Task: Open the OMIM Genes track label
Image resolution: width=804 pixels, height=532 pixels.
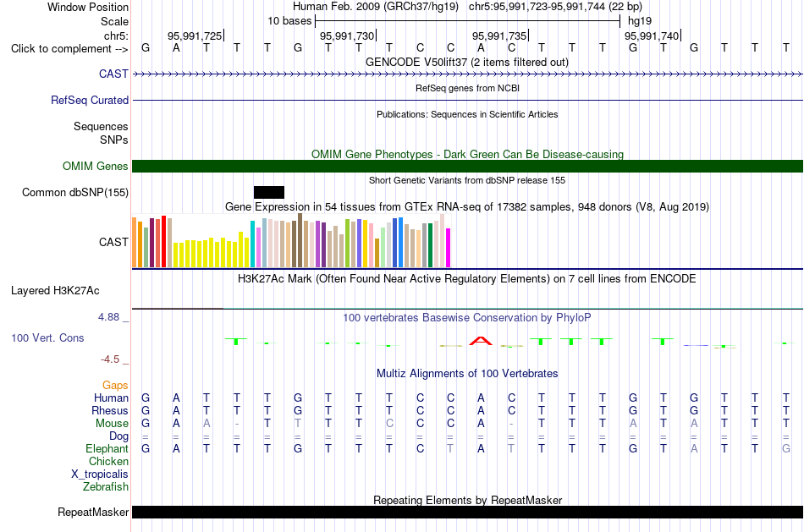Action: (96, 166)
